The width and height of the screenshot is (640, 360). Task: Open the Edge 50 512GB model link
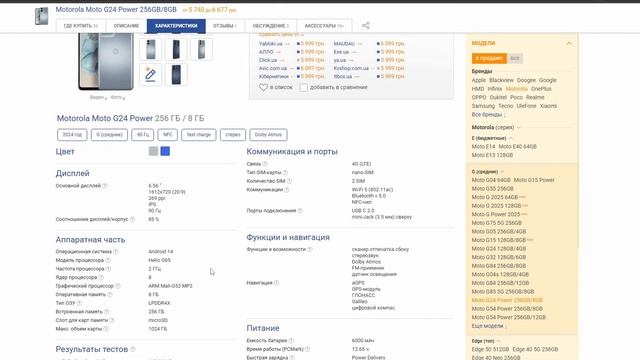[490, 349]
